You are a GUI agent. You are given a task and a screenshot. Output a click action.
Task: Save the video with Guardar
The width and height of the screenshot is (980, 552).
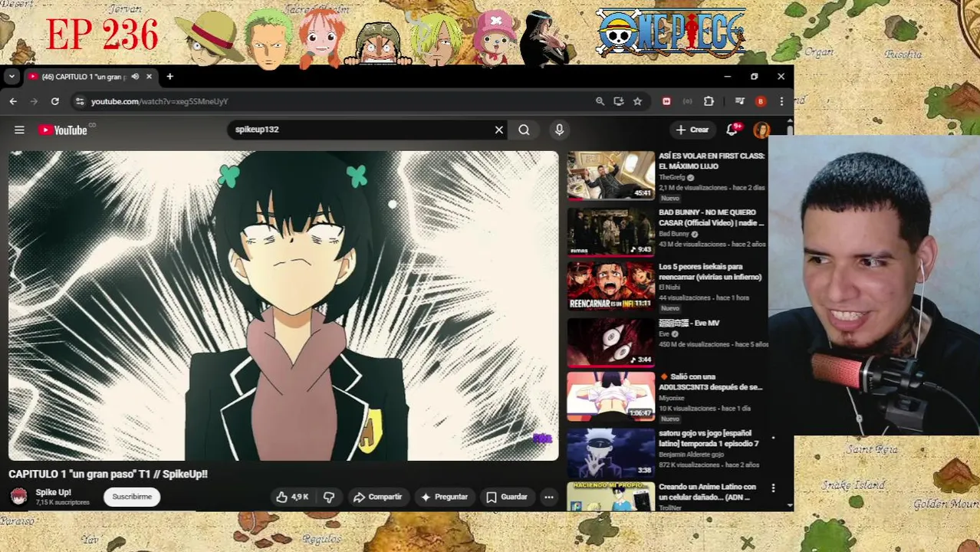[x=507, y=497]
